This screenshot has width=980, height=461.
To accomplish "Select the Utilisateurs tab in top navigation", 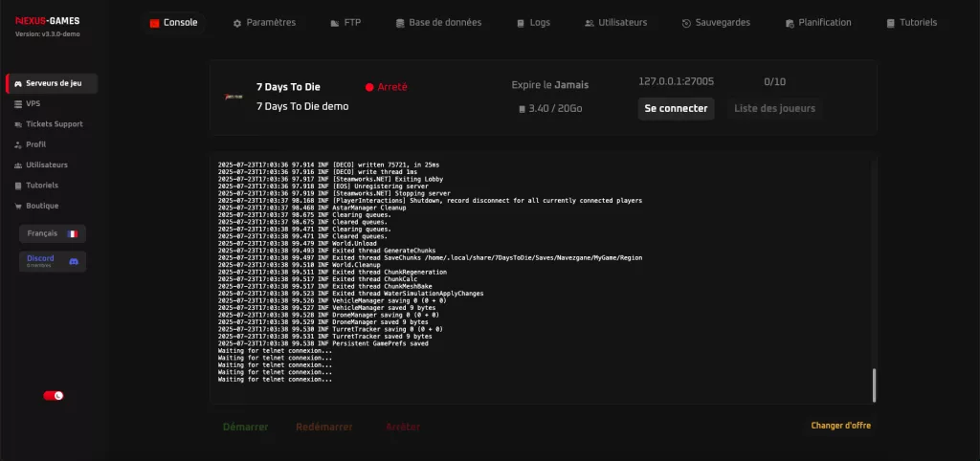I will click(616, 23).
